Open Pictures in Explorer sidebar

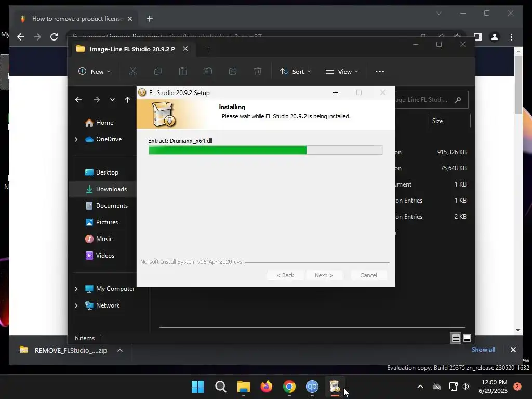pyautogui.click(x=102, y=222)
